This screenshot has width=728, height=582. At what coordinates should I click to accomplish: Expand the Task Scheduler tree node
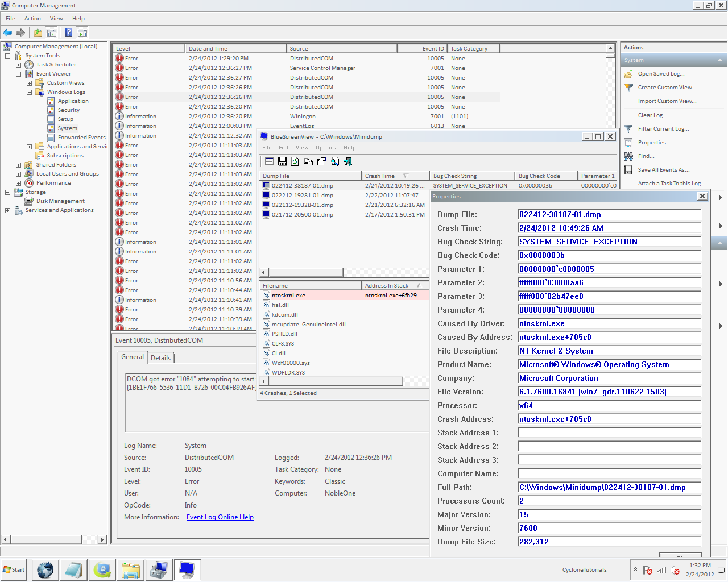tap(18, 65)
